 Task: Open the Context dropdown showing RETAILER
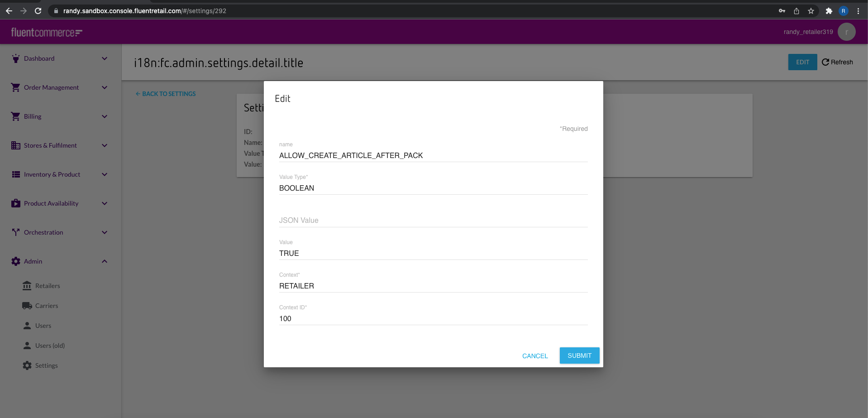pos(433,286)
